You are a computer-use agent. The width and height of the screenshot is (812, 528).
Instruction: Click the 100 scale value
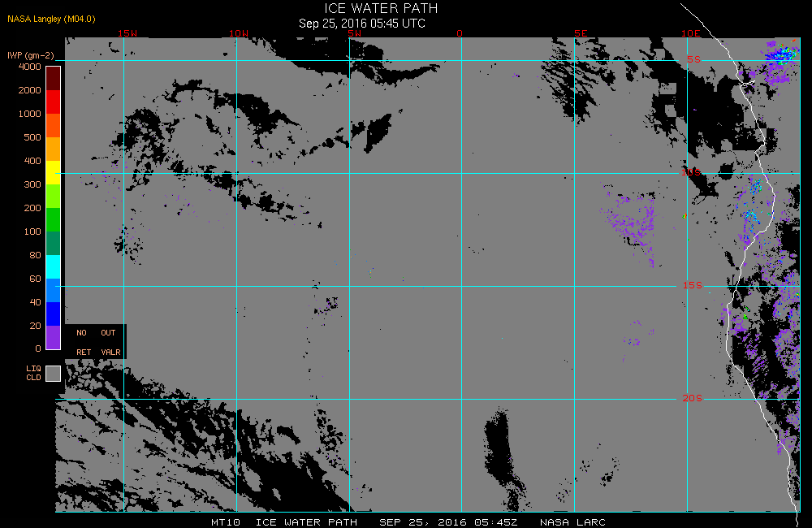tap(32, 232)
